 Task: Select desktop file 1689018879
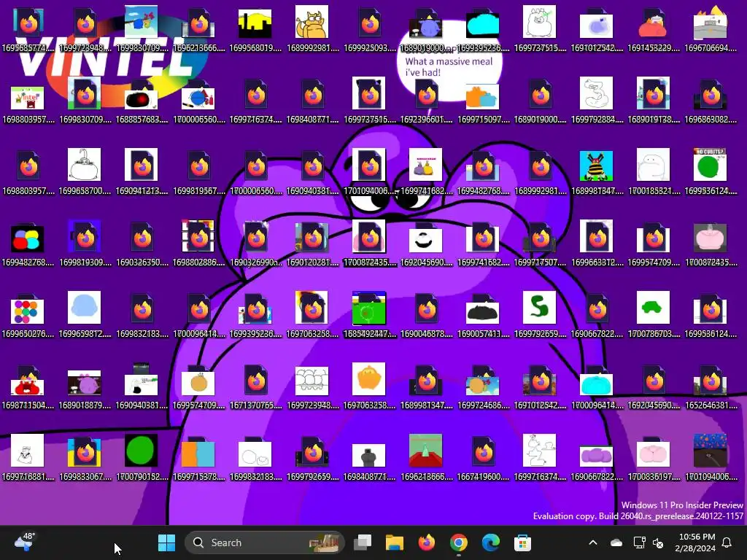point(85,386)
